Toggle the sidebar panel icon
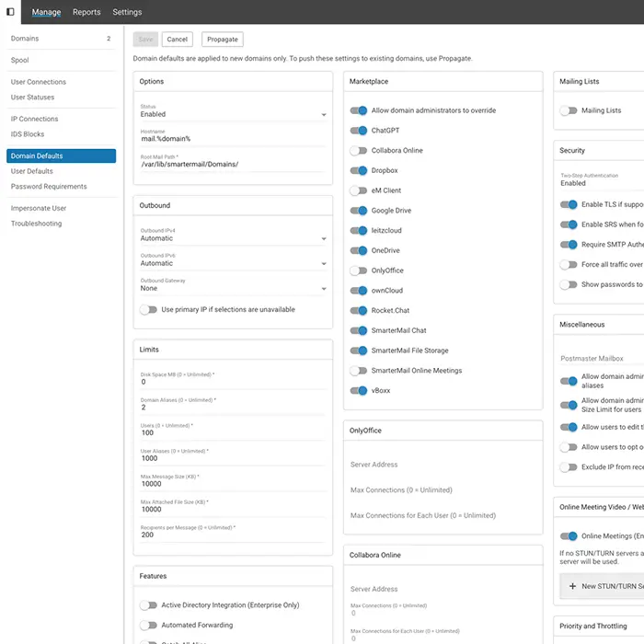Screen dimensions: 644x644 click(x=10, y=12)
